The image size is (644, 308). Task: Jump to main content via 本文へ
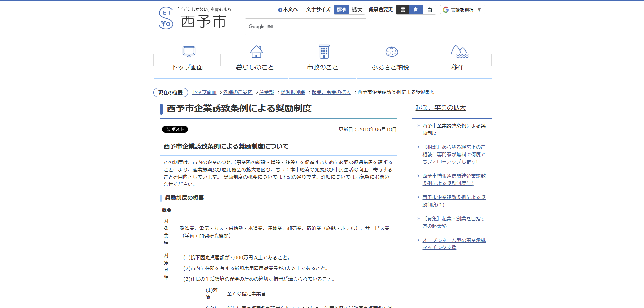coord(290,10)
